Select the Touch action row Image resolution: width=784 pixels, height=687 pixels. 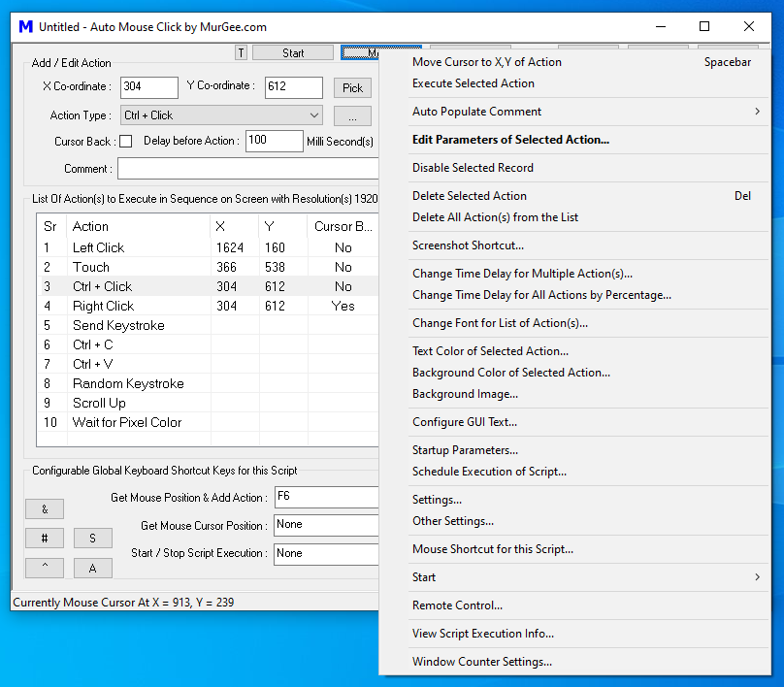point(208,267)
